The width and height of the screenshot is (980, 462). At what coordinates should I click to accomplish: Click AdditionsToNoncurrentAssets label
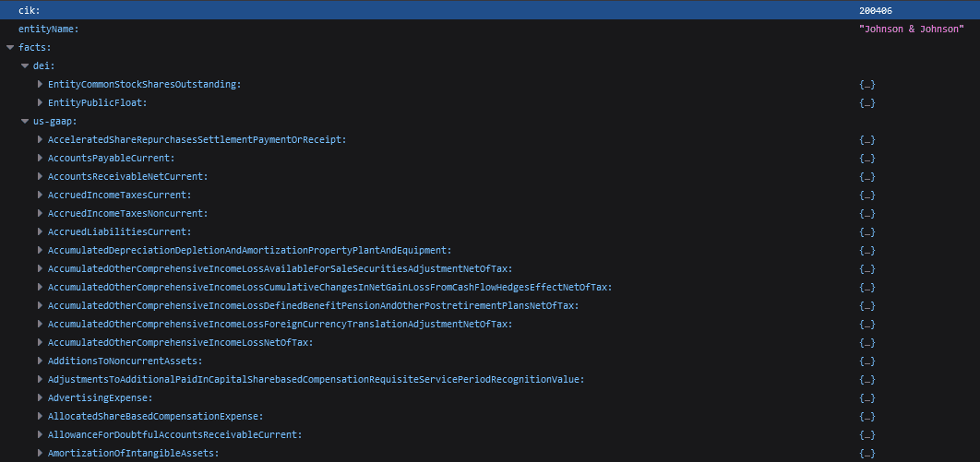(125, 361)
